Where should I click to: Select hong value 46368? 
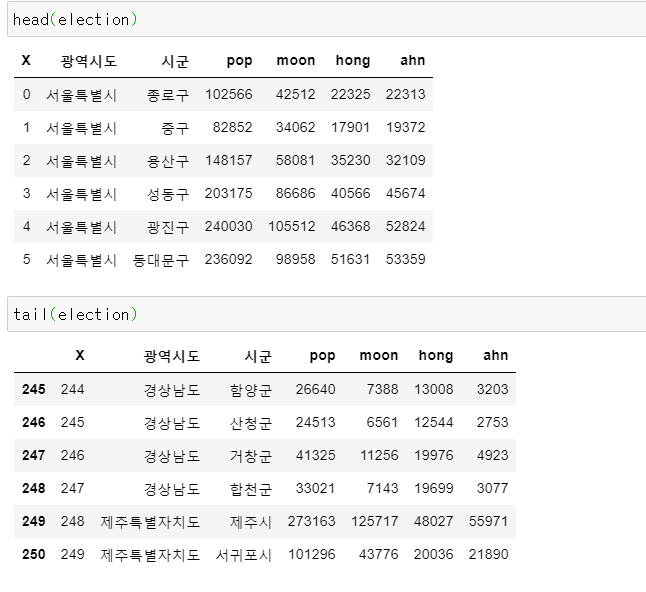click(350, 226)
